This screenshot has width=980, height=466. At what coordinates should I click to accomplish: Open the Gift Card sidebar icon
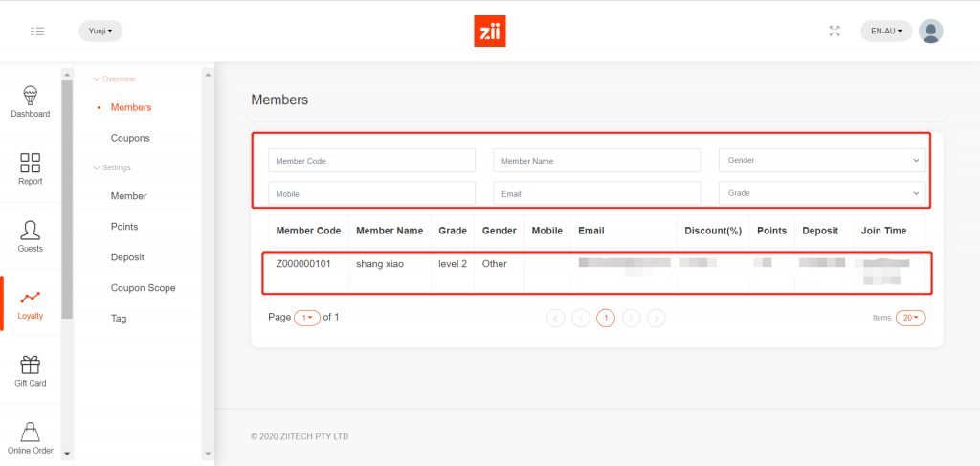click(x=31, y=366)
